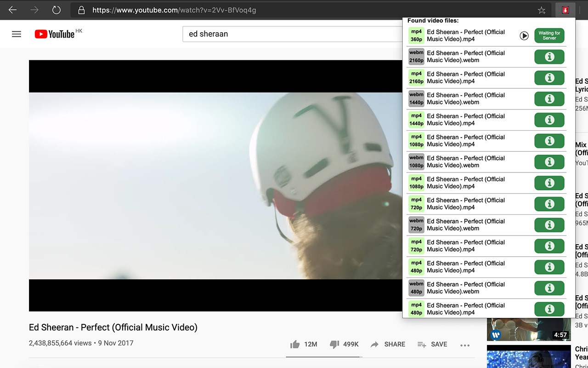Open the video downloader extension icon
The width and height of the screenshot is (588, 368).
point(565,10)
